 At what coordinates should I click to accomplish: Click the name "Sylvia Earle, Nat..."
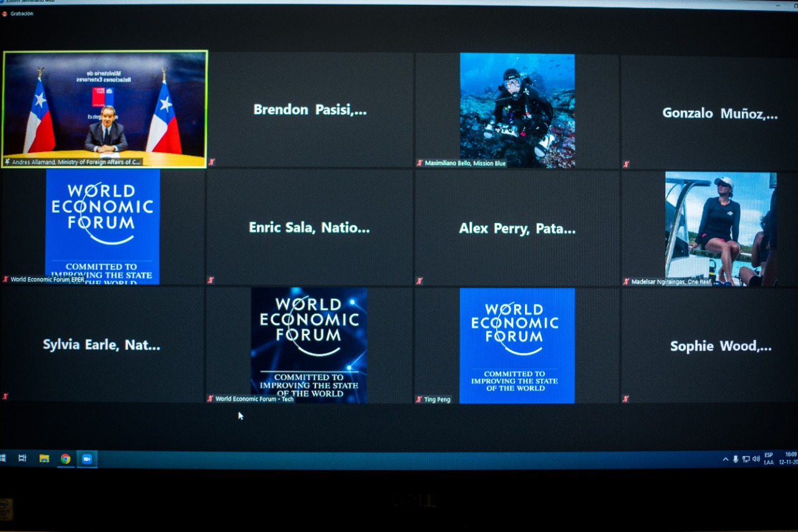[x=102, y=344]
